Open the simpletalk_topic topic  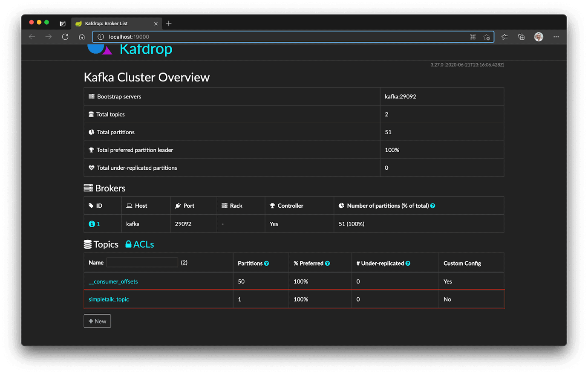pos(109,299)
